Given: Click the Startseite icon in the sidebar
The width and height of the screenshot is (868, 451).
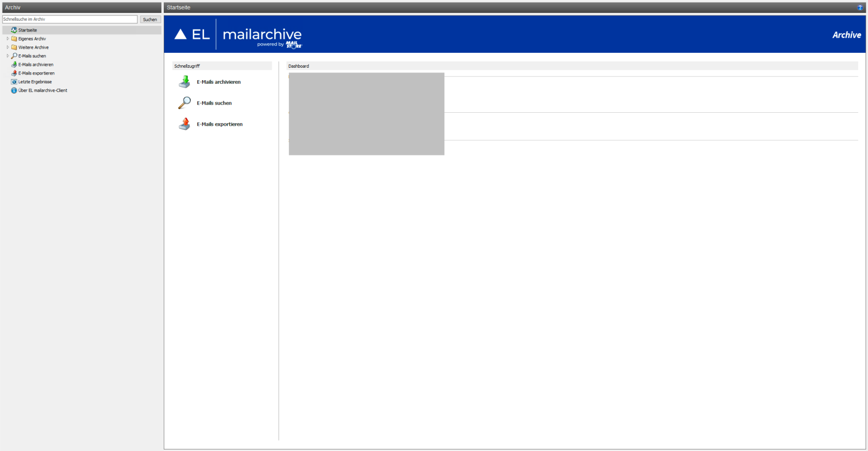Looking at the screenshot, I should pos(14,30).
